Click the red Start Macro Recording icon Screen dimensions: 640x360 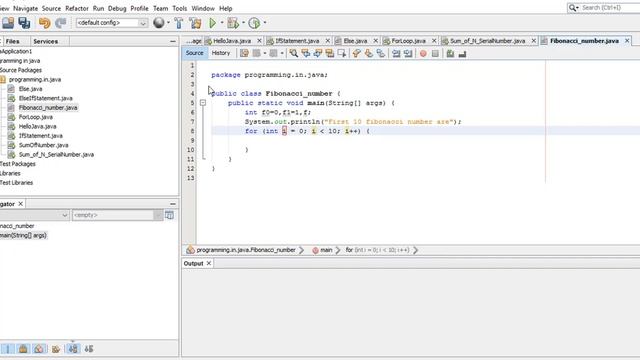(423, 53)
